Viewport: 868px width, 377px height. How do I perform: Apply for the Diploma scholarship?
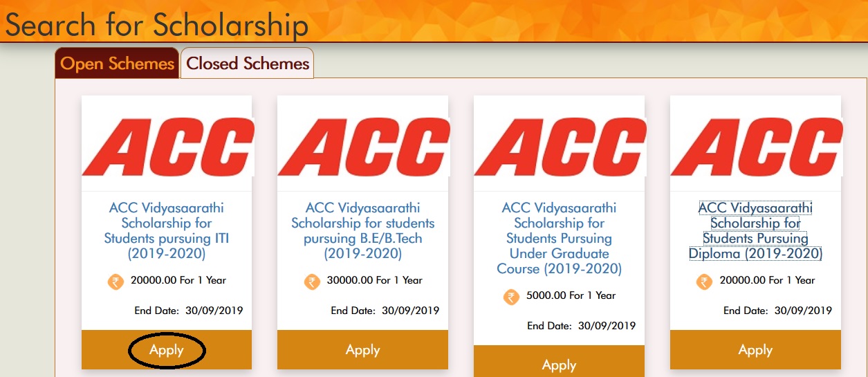[x=756, y=350]
